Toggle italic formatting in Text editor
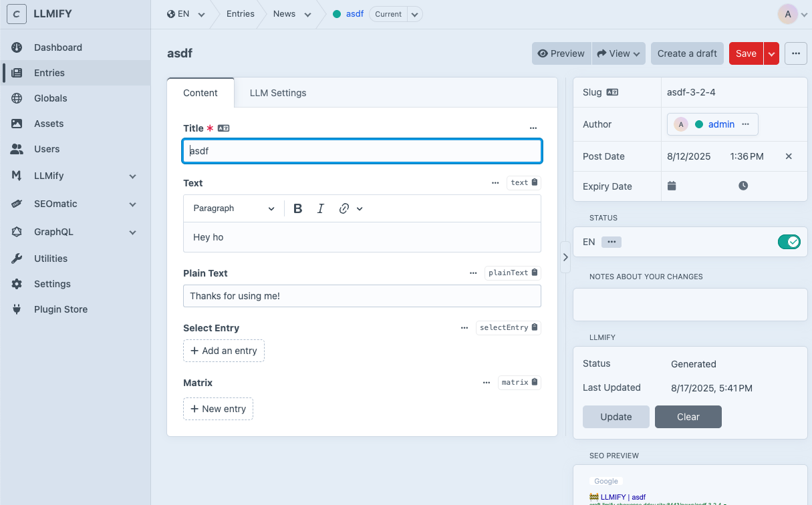Screen dimensions: 812x505 tap(320, 208)
